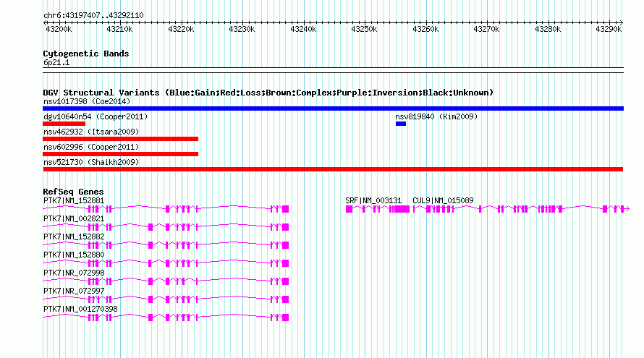This screenshot has height=358, width=644.
Task: Select the last exon block of PTK7|NM_152880
Action: tap(285, 263)
